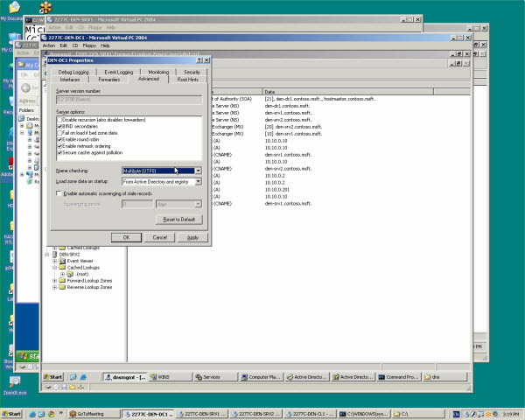Click the Apply button
The width and height of the screenshot is (525, 420).
(192, 237)
